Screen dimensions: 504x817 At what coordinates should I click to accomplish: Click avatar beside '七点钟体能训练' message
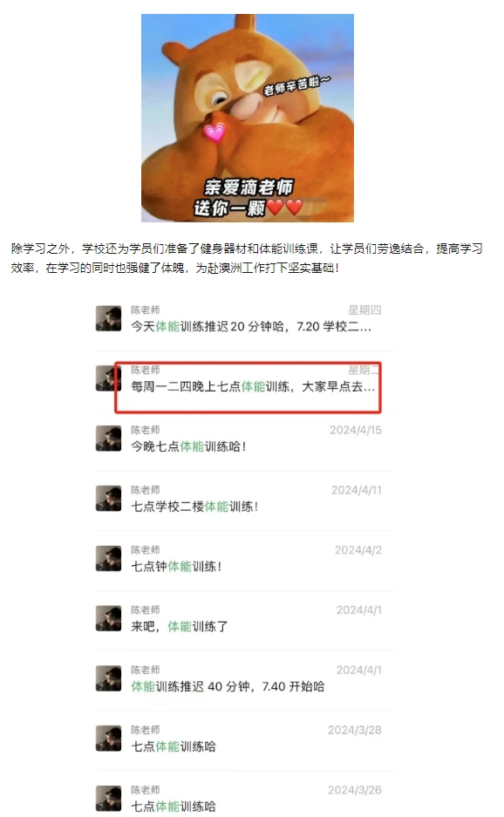[108, 558]
